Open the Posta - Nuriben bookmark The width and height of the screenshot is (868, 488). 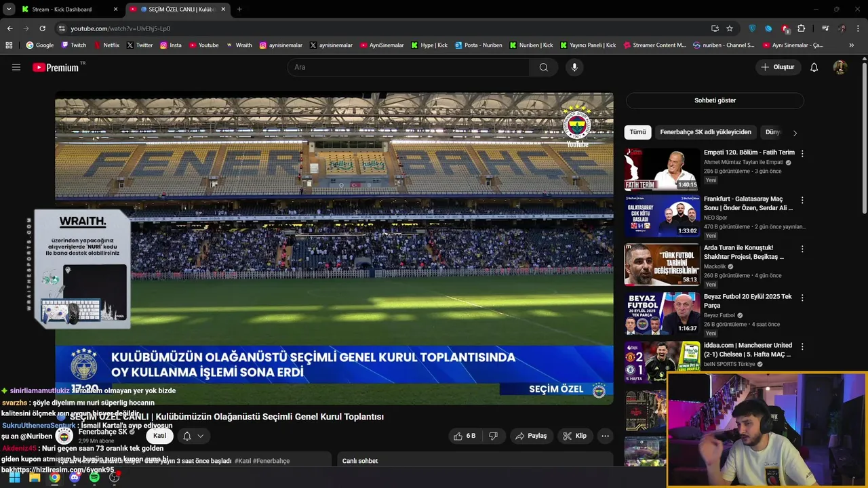[479, 45]
